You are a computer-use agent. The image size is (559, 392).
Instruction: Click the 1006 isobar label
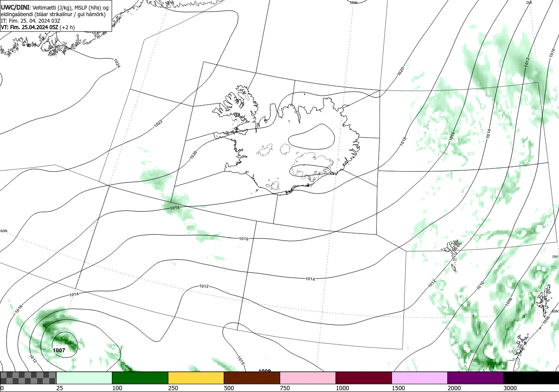point(545,320)
